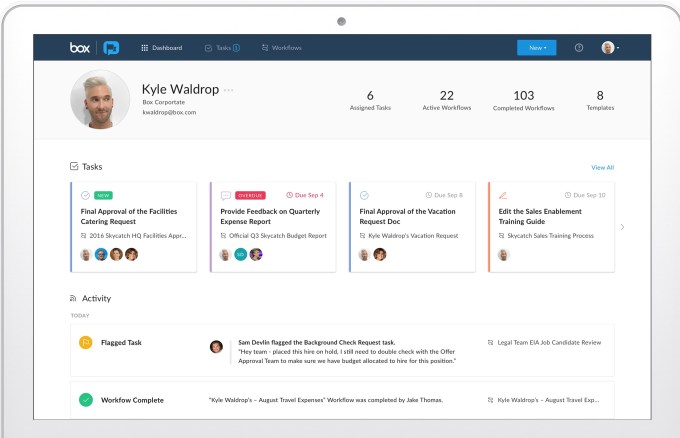View the 6 Assigned Tasks stat
This screenshot has width=680, height=438.
370,100
